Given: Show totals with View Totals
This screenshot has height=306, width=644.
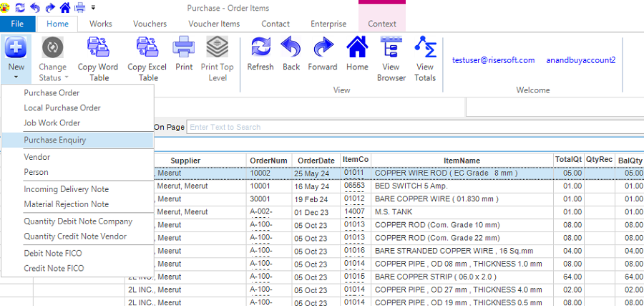Looking at the screenshot, I should pos(425,48).
